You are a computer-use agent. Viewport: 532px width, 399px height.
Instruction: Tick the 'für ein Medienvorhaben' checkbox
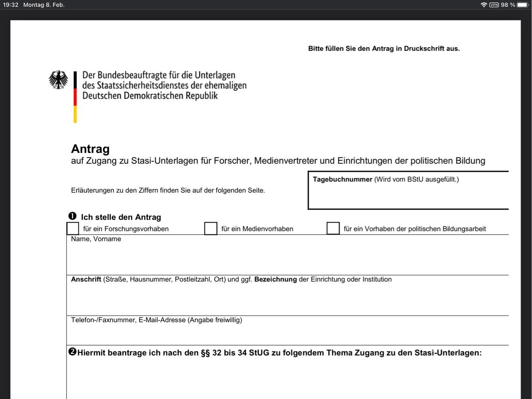(x=211, y=229)
